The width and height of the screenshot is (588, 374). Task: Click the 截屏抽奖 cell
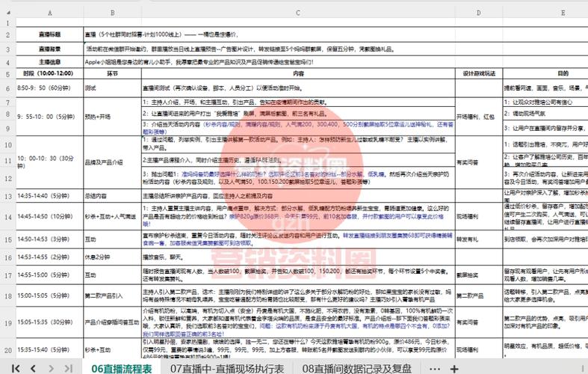[x=478, y=275]
